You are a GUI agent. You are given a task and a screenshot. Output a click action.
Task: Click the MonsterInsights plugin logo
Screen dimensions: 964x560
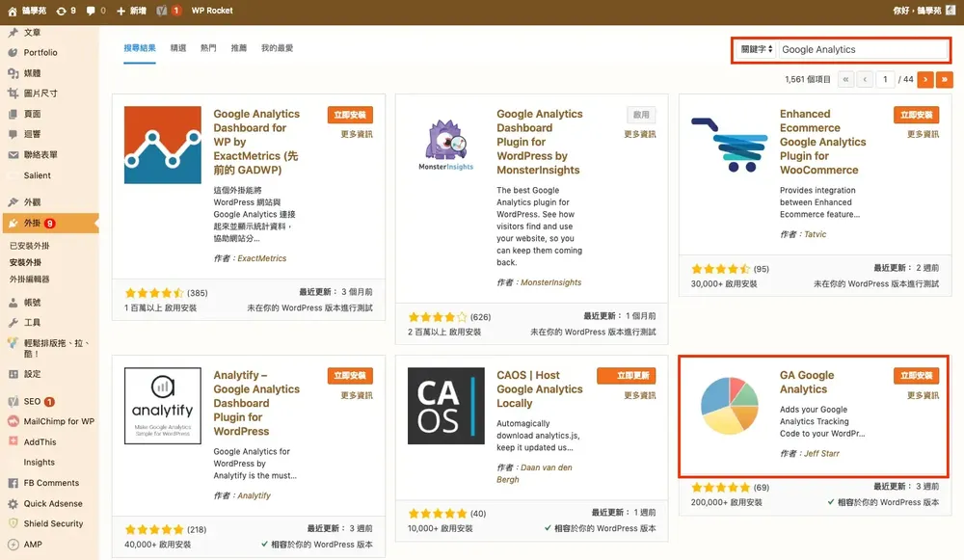coord(445,146)
